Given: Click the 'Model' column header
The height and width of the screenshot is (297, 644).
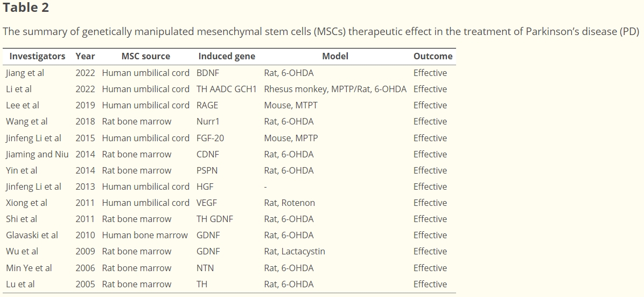Looking at the screenshot, I should (335, 56).
